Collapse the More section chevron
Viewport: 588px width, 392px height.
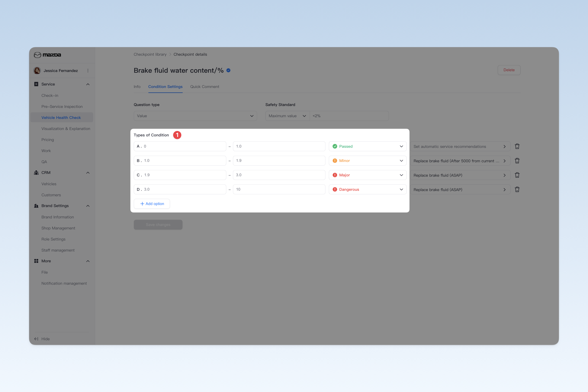pyautogui.click(x=88, y=261)
